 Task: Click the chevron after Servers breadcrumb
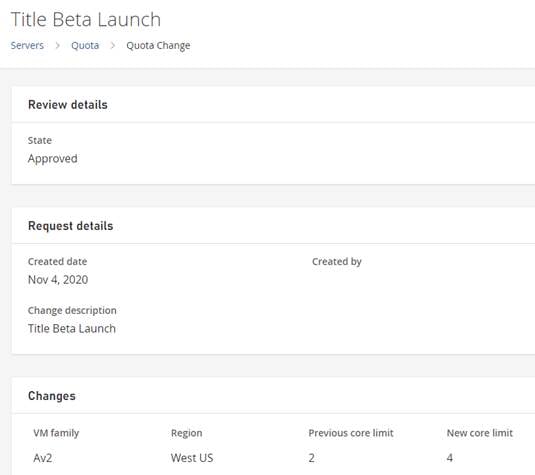pyautogui.click(x=58, y=45)
